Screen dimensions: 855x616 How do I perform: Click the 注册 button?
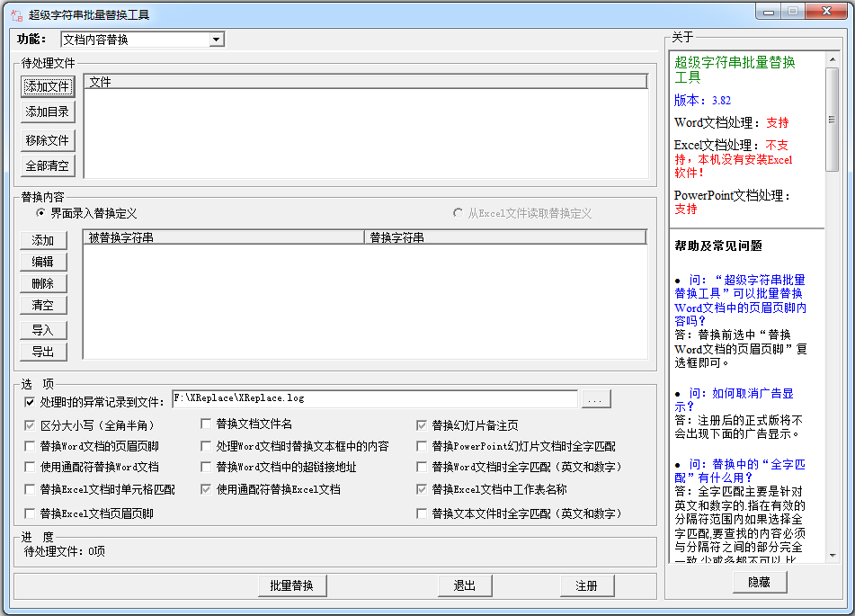point(587,585)
